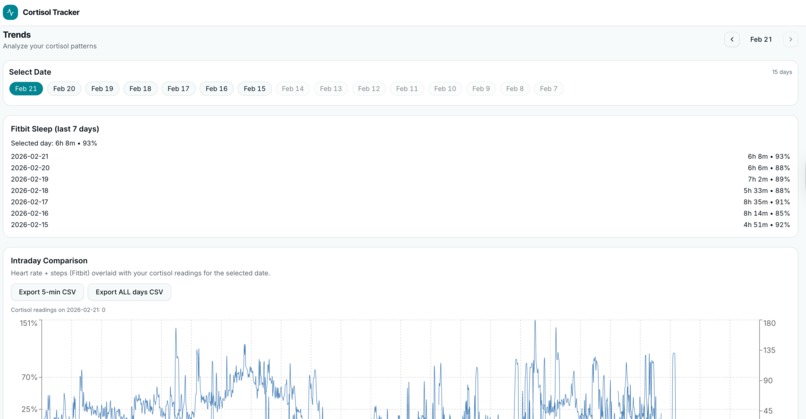806x419 pixels.
Task: Click the '5h 33m • 88%' sleep value
Action: tap(766, 190)
